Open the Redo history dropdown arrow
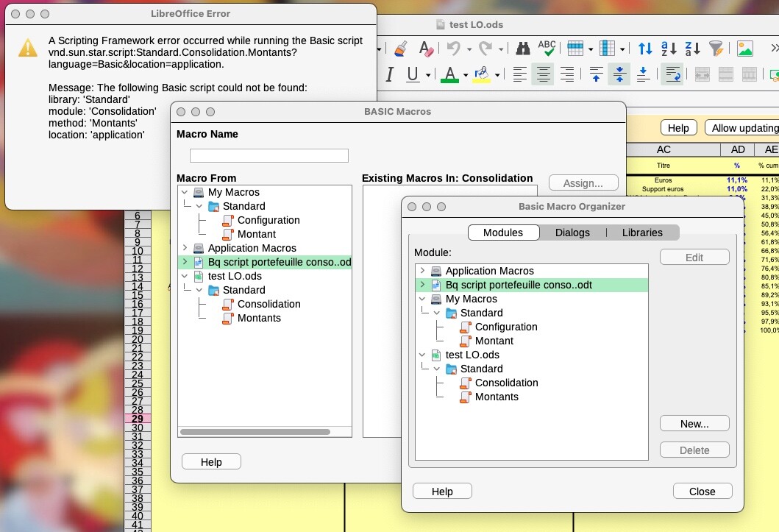This screenshot has width=779, height=532. pos(501,49)
